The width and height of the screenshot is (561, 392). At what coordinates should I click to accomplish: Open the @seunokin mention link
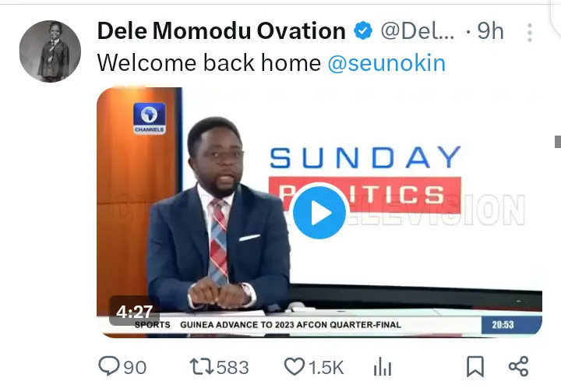(x=386, y=63)
